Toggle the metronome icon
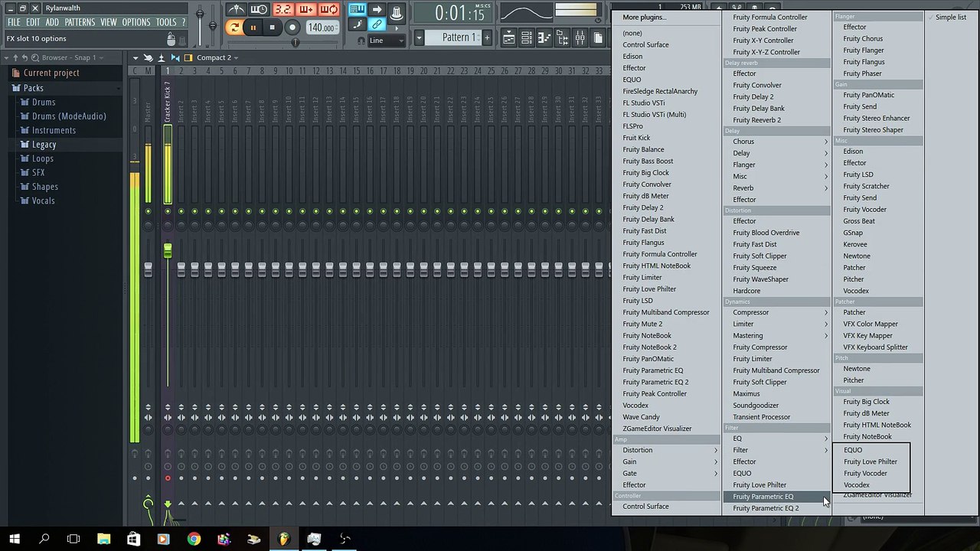 [x=237, y=10]
